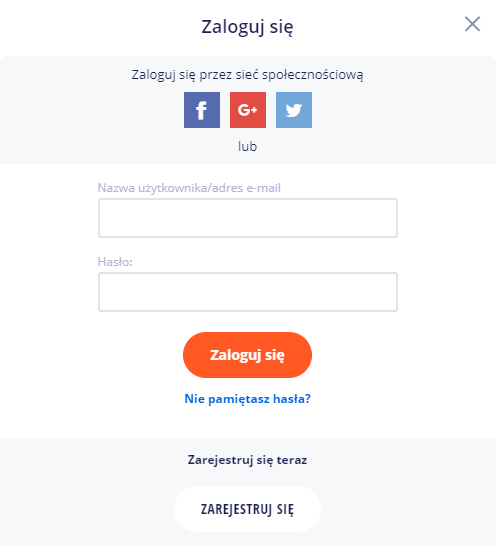This screenshot has width=496, height=546.
Task: Click the white ZAREJESTRUJ SIĘ button
Action: [x=247, y=509]
